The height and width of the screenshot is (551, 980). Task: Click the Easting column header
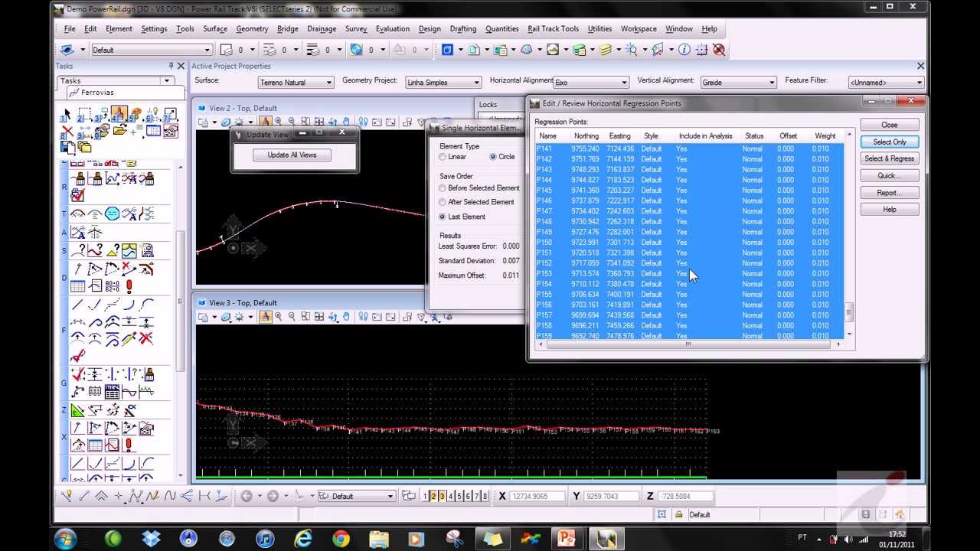coord(619,136)
